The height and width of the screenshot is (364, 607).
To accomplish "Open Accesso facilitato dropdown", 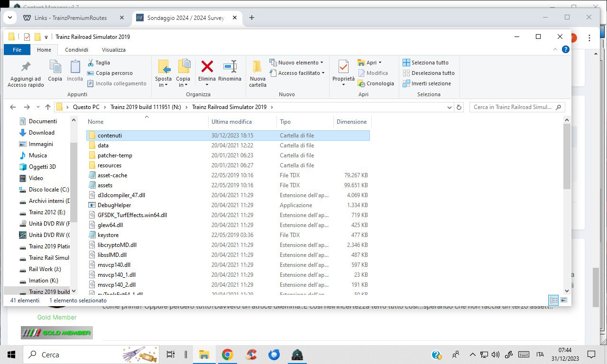I will tap(297, 73).
